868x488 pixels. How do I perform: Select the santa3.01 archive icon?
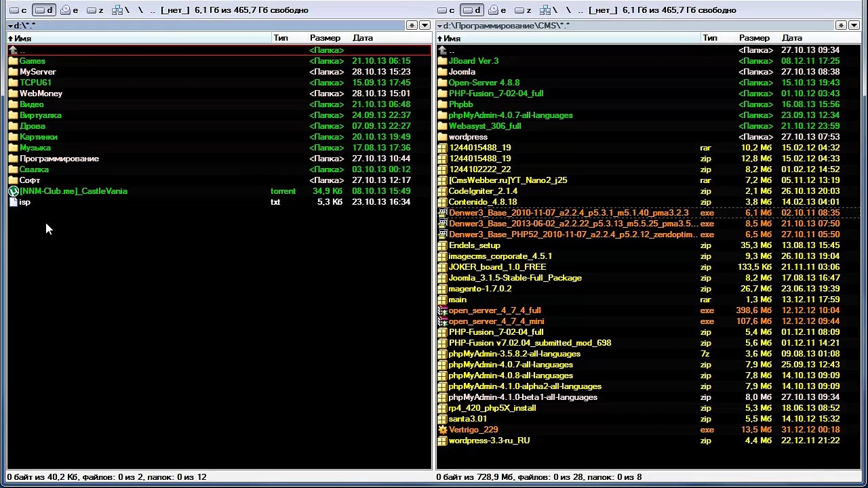(443, 419)
